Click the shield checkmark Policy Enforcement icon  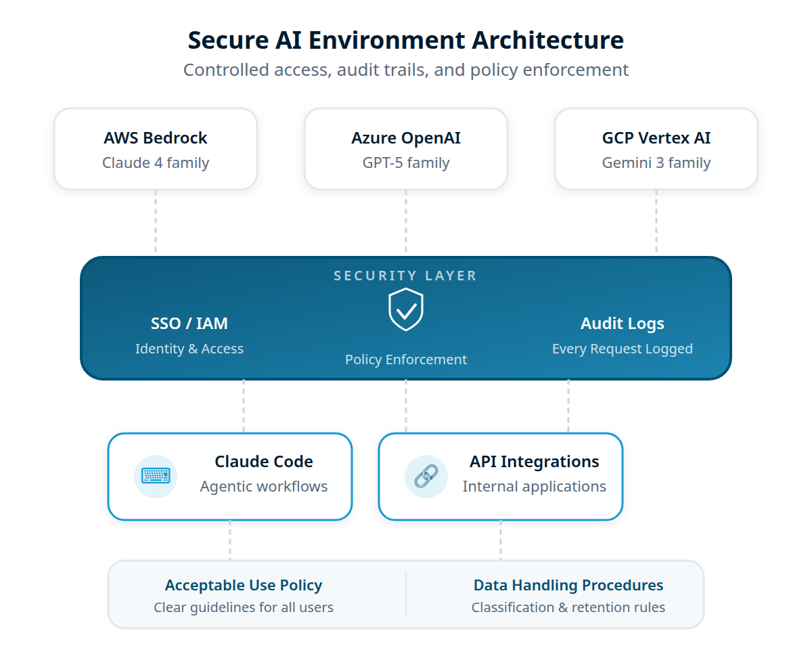pos(406,309)
